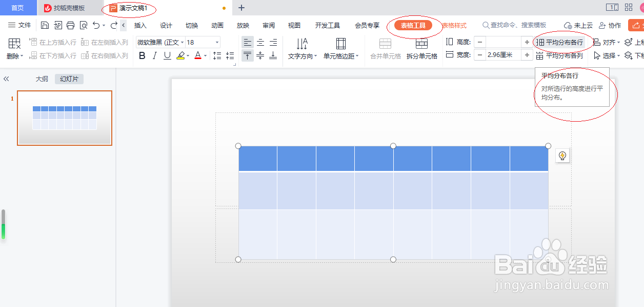Click the row height input field
Screen dimensions: 644x307
click(x=504, y=42)
